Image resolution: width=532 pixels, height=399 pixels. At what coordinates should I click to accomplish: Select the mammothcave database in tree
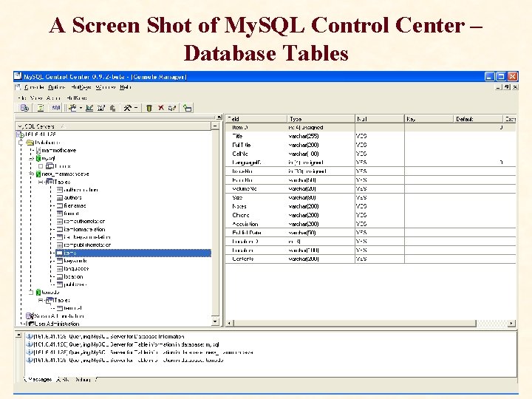pyautogui.click(x=58, y=150)
